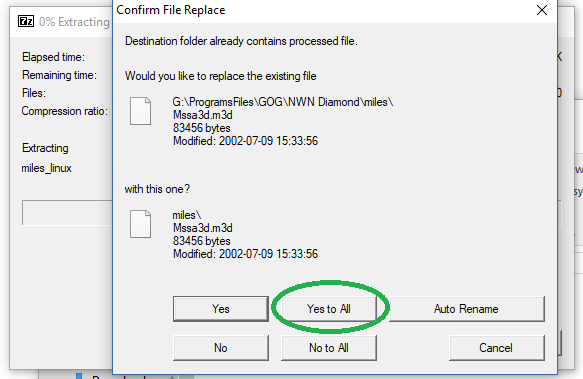583x379 pixels.
Task: Click the Destination folder already contains message
Action: [x=241, y=41]
